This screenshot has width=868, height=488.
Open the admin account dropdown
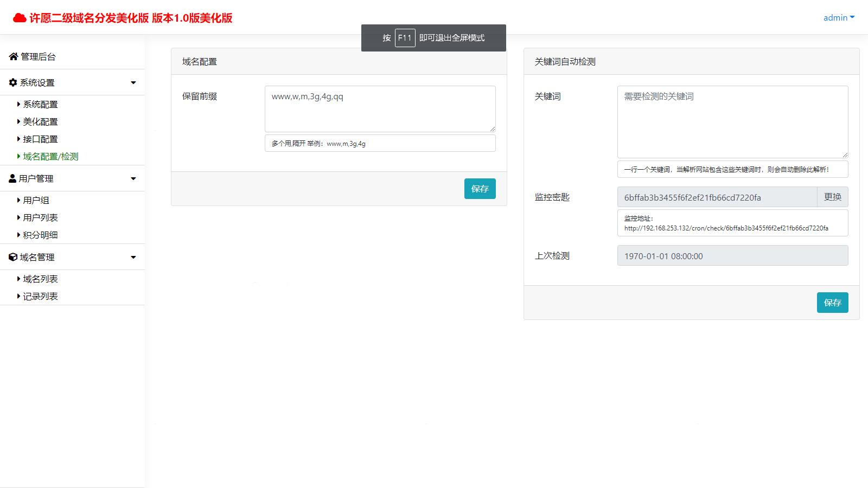click(838, 17)
